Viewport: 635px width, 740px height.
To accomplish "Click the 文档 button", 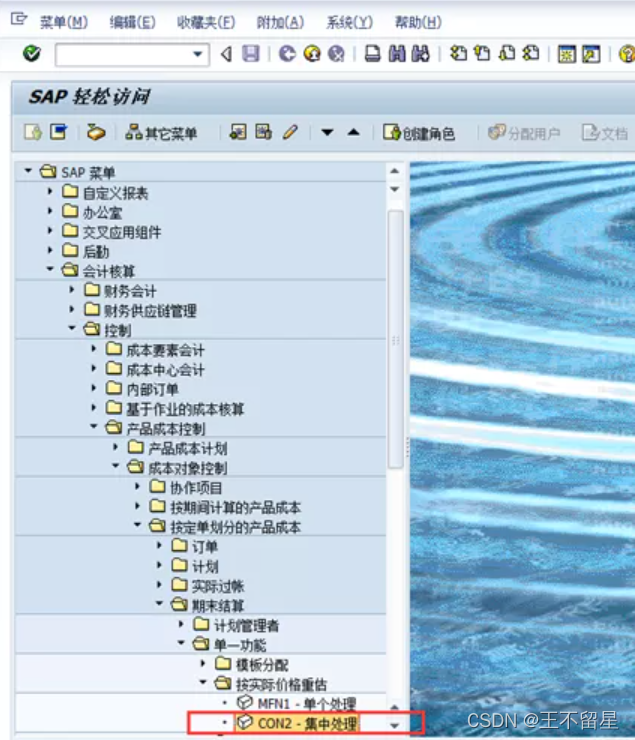I will click(605, 133).
